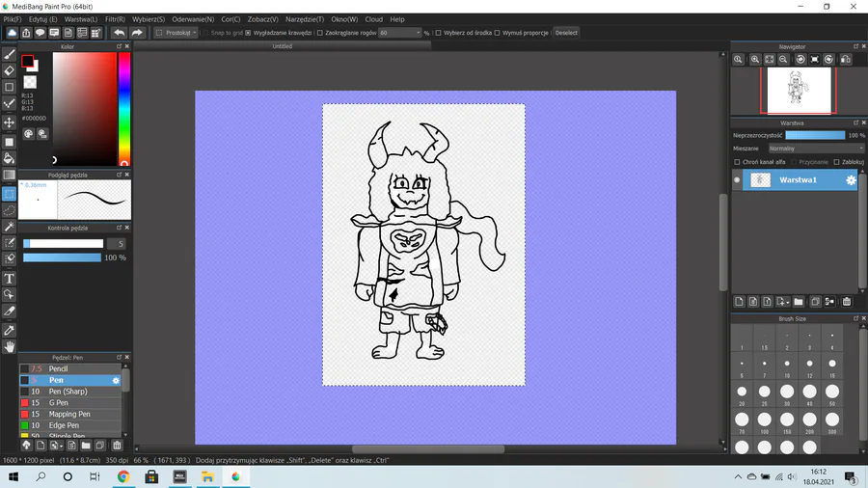868x488 pixels.
Task: Enable Wymuś proporcje checkbox
Action: [x=497, y=33]
